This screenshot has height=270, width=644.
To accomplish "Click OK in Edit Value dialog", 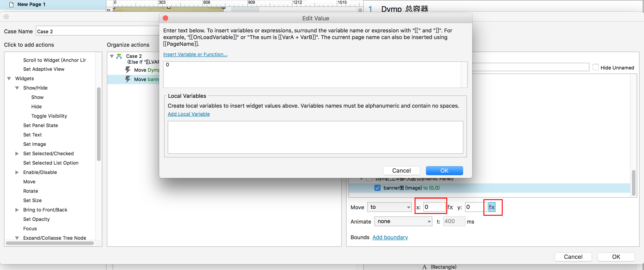I will coord(444,171).
